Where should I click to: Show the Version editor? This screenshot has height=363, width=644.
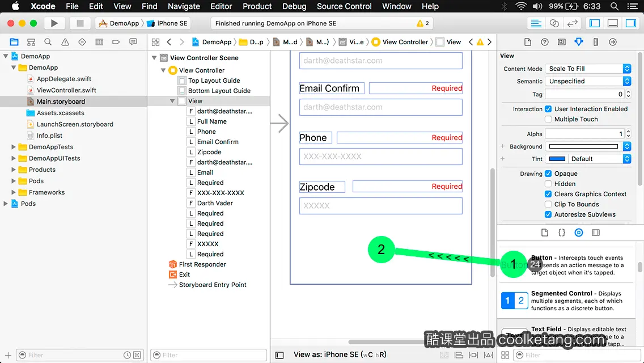[573, 23]
